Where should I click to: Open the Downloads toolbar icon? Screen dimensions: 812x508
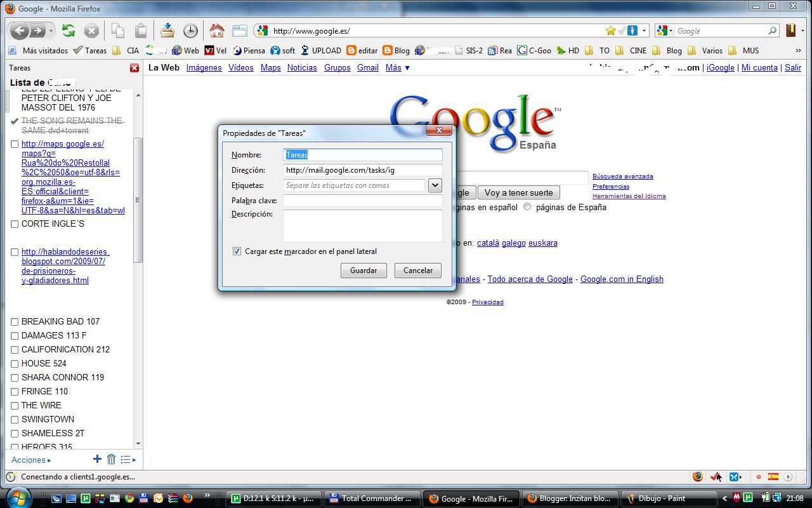[x=167, y=30]
